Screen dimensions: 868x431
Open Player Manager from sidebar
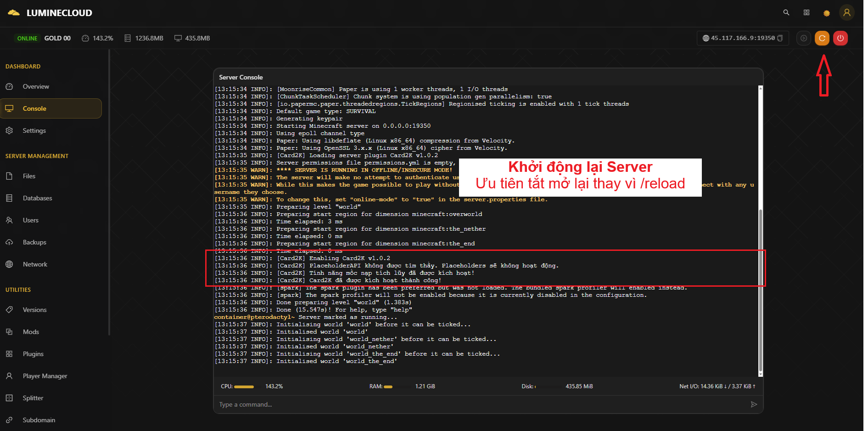(x=45, y=376)
